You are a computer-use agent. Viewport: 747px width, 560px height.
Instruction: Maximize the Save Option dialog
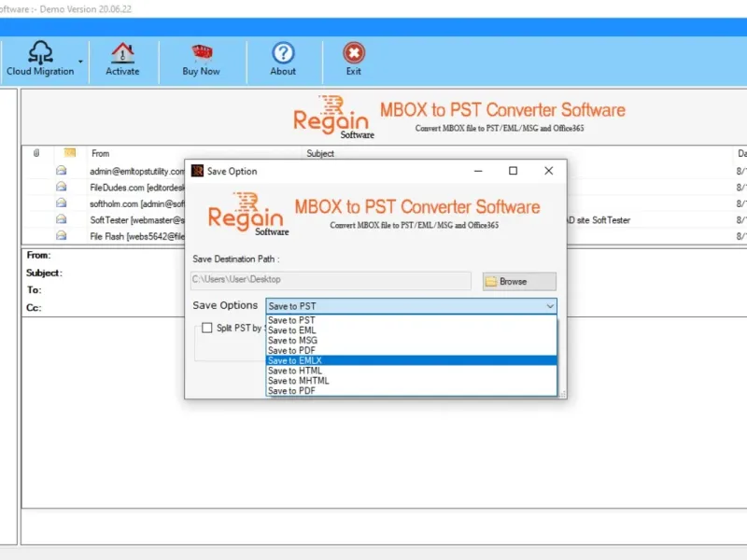point(513,171)
